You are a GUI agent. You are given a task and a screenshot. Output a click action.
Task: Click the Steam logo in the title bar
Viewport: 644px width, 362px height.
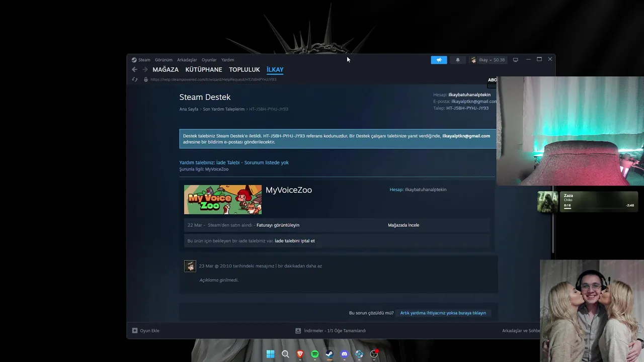click(x=134, y=60)
